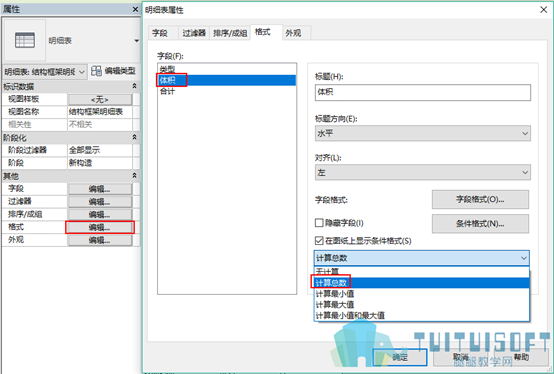
Task: Click the 阶段过滤器 全部显示 value
Action: (x=100, y=150)
